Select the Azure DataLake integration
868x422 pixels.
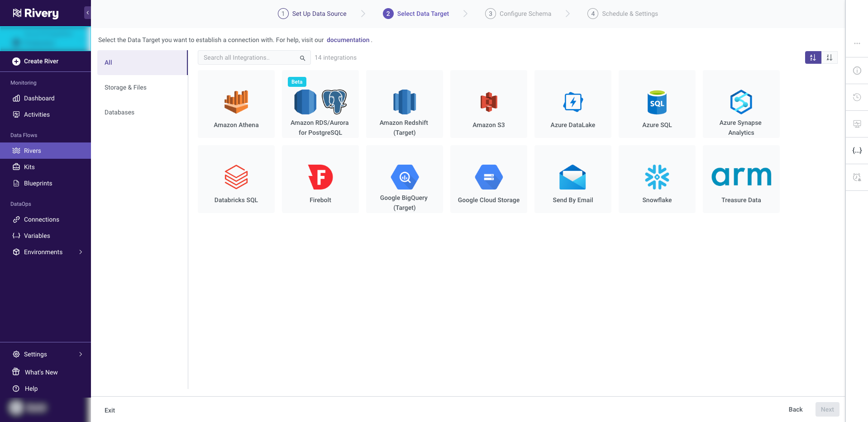573,104
